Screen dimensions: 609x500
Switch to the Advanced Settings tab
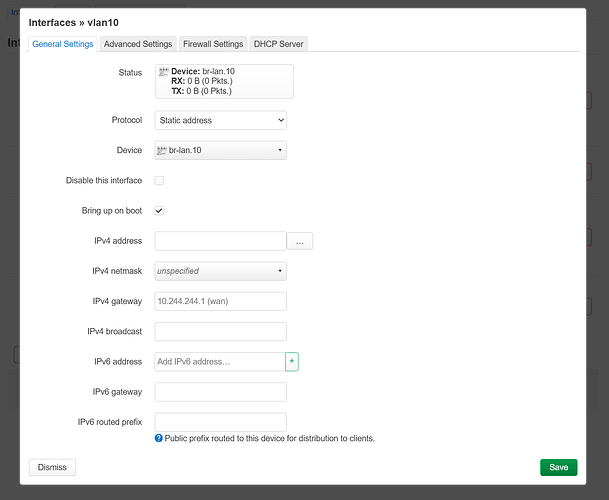[138, 44]
